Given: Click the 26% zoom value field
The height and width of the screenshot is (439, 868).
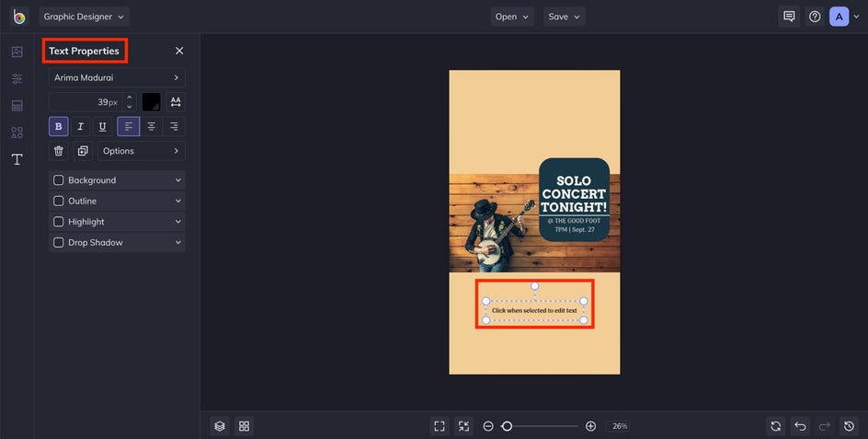Looking at the screenshot, I should click(x=620, y=426).
